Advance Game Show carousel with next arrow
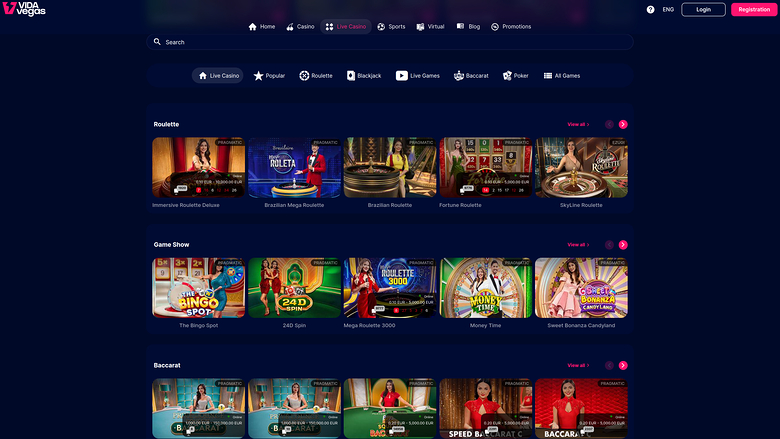Image resolution: width=780 pixels, height=439 pixels. [623, 245]
